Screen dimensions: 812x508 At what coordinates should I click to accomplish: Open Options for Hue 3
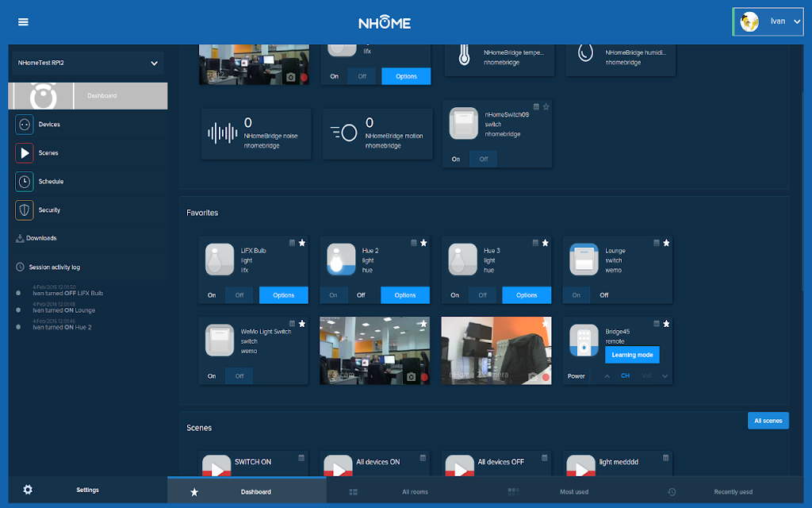[x=527, y=295]
